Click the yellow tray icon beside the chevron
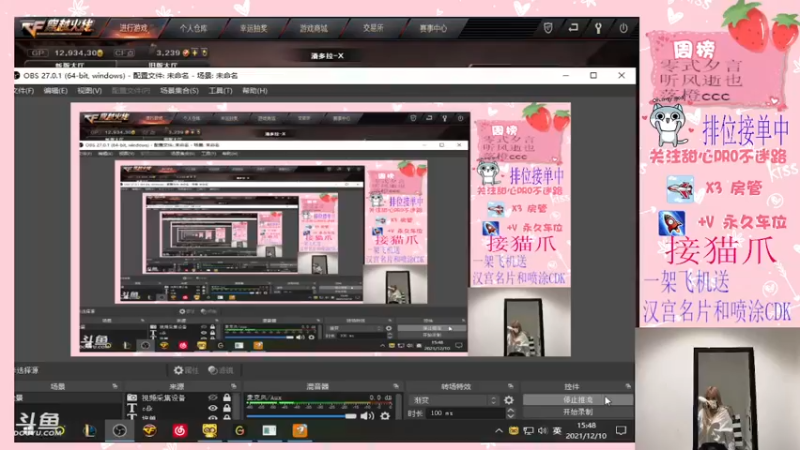This screenshot has width=800, height=450. (513, 431)
